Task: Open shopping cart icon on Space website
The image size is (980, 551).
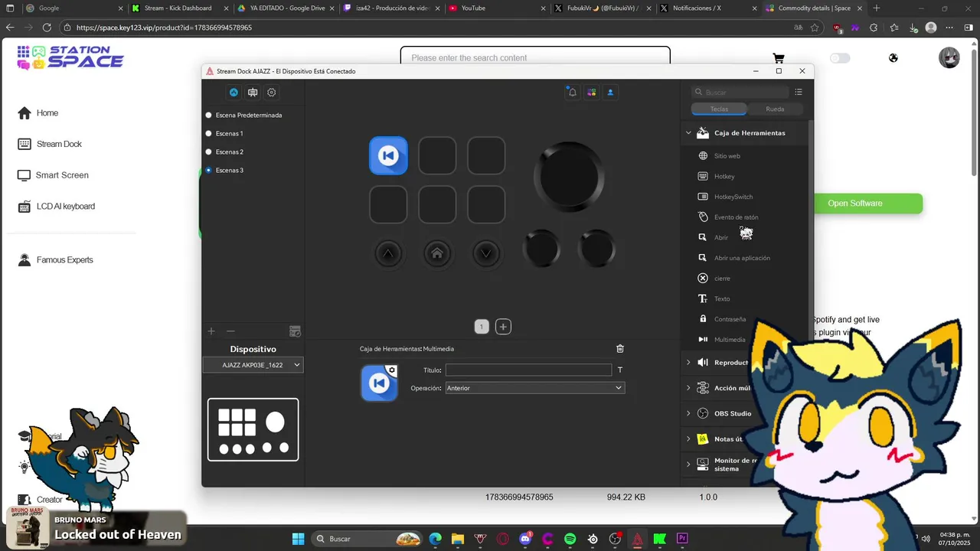Action: (779, 58)
